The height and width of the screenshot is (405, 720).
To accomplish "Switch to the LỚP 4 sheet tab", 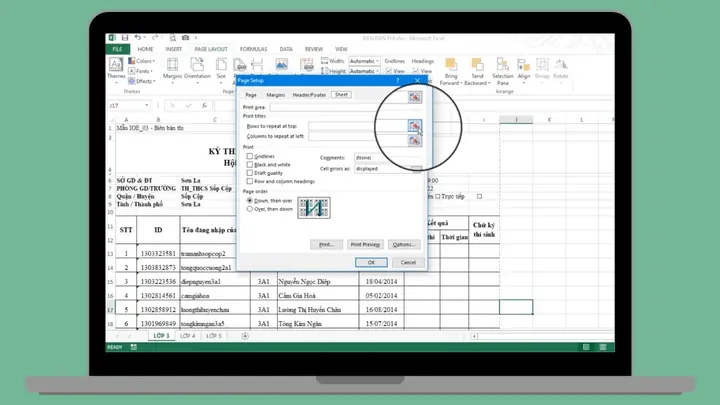I will click(187, 336).
